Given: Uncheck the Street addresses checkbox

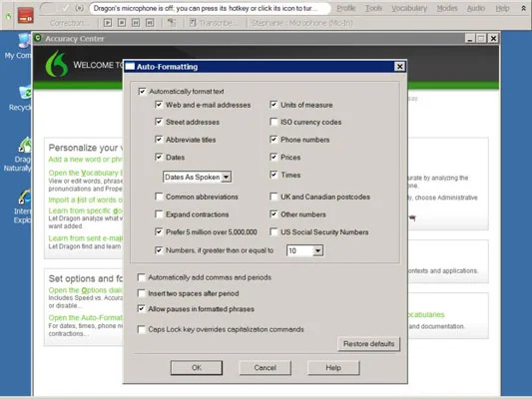Looking at the screenshot, I should tap(159, 122).
